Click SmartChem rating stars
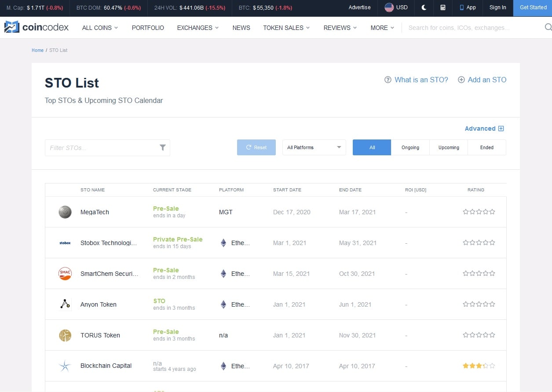The image size is (552, 392). click(479, 273)
